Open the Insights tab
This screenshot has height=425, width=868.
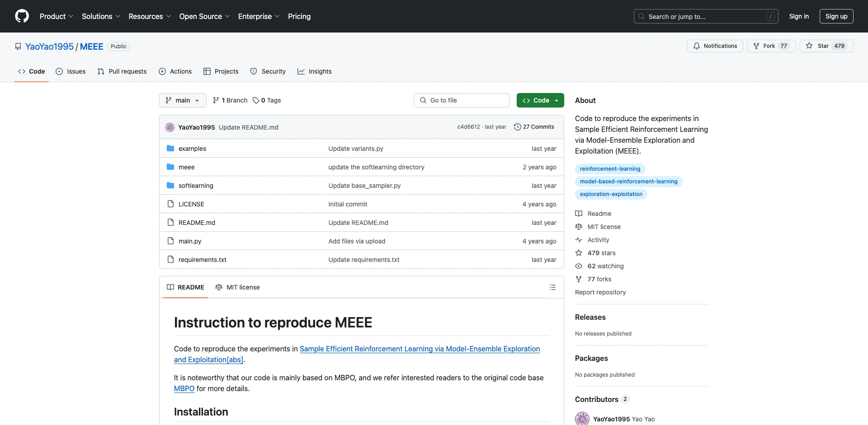315,71
